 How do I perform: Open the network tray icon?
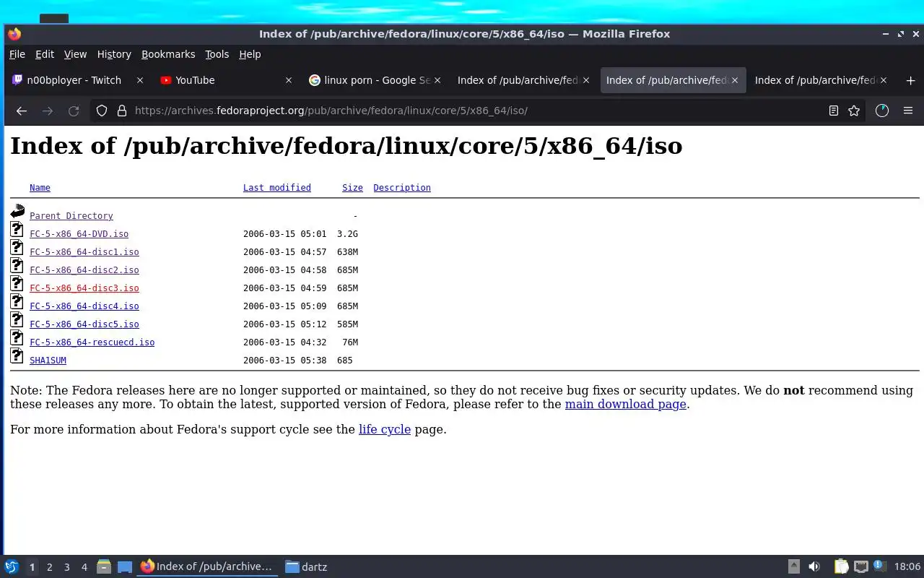point(860,566)
